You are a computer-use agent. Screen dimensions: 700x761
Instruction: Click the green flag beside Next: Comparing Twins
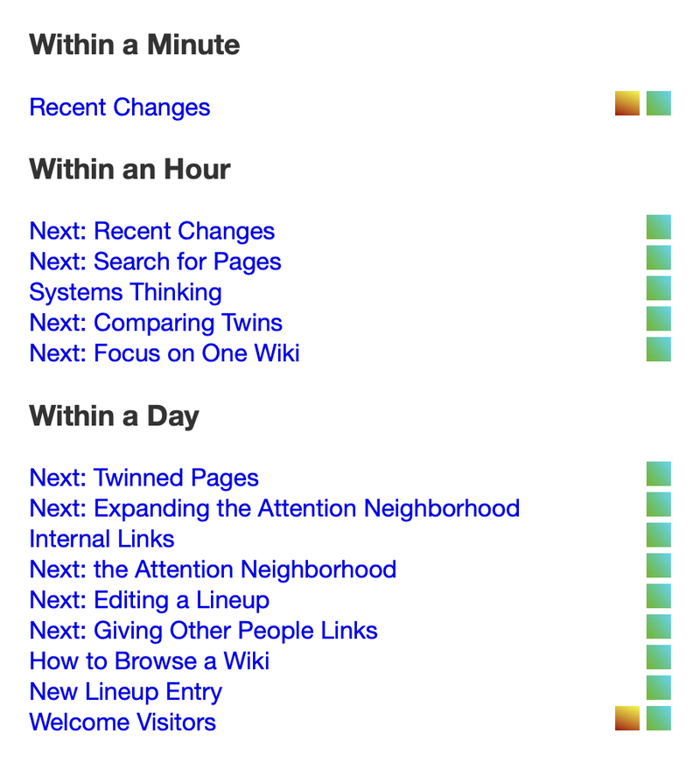coord(659,318)
